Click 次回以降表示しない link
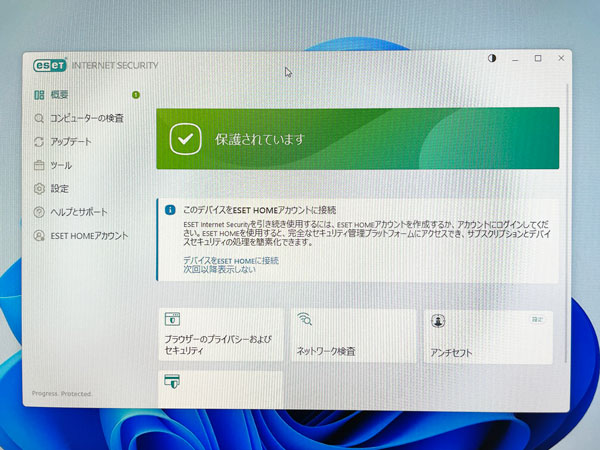600x450 pixels. click(x=219, y=269)
